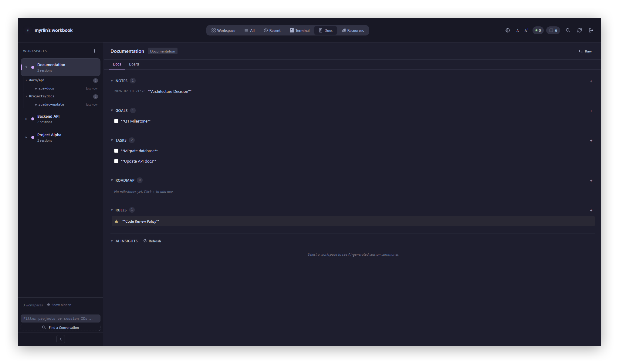Image resolution: width=619 pixels, height=364 pixels.
Task: Add a goal with GOALS plus icon
Action: point(591,111)
